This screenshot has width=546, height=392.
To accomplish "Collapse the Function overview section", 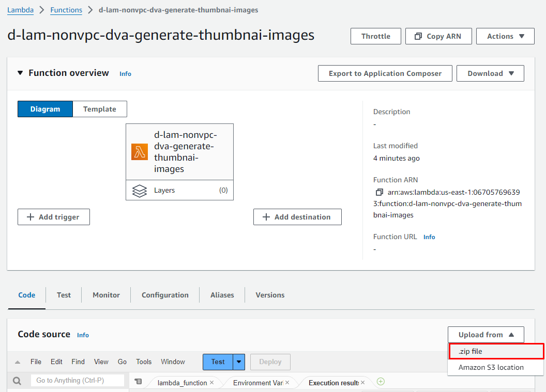I will coord(20,73).
